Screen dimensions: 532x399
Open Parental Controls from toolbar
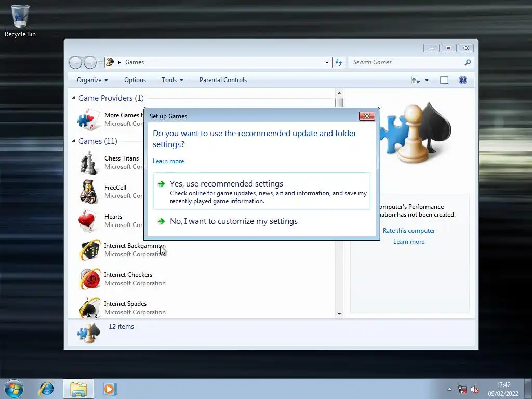click(223, 80)
